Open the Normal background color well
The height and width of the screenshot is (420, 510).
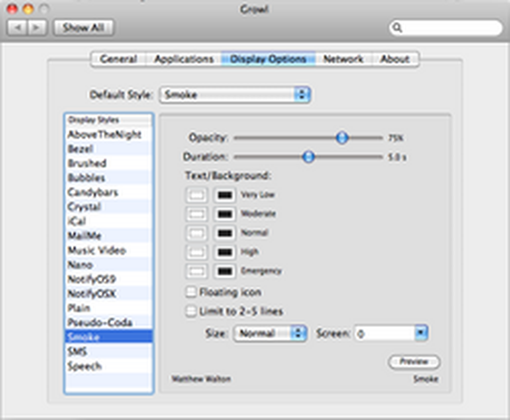click(x=224, y=233)
